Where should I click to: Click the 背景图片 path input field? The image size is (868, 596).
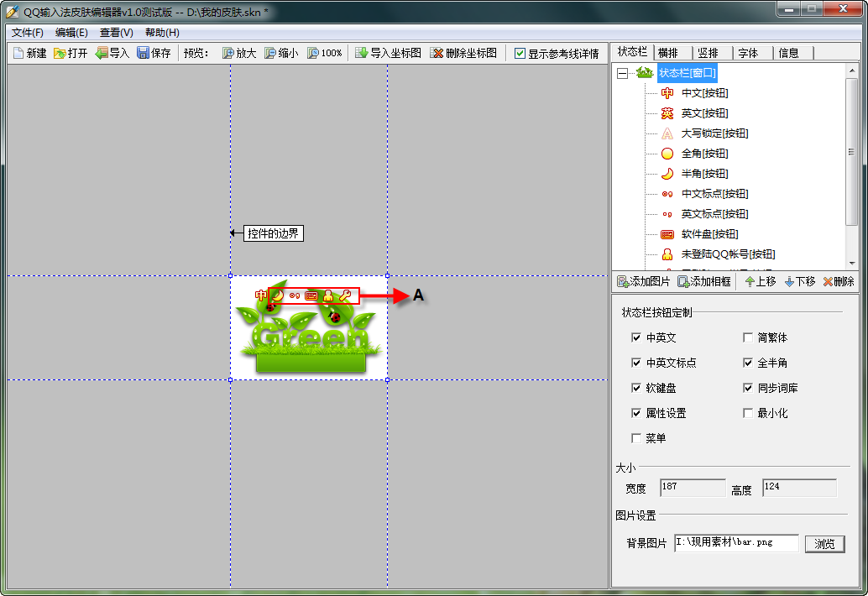[x=736, y=543]
